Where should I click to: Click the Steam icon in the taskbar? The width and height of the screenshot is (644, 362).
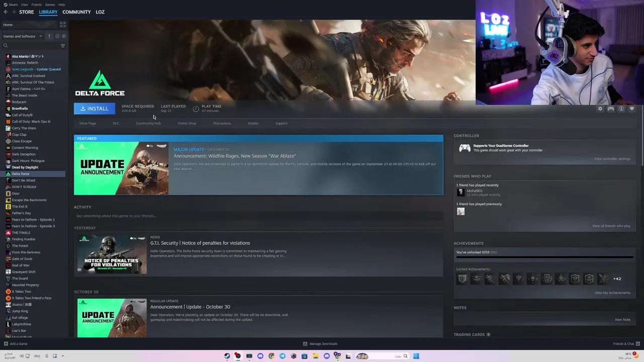pos(227,356)
